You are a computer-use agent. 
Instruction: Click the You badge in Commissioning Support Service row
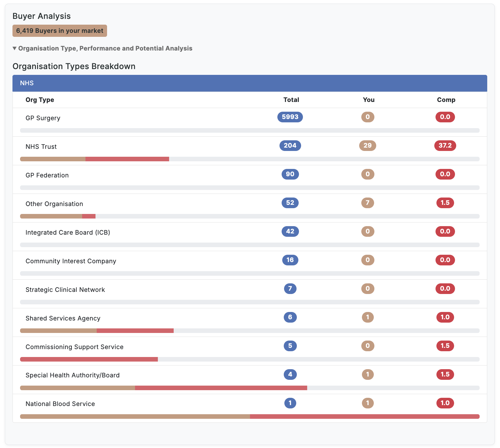click(368, 346)
